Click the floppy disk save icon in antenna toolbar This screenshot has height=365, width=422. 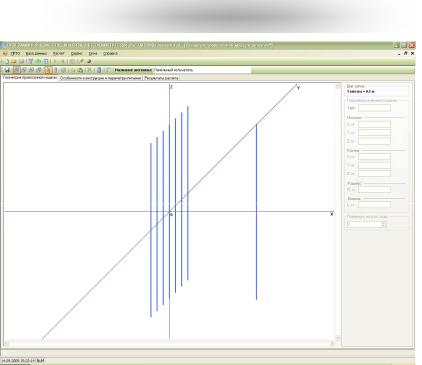tap(7, 70)
